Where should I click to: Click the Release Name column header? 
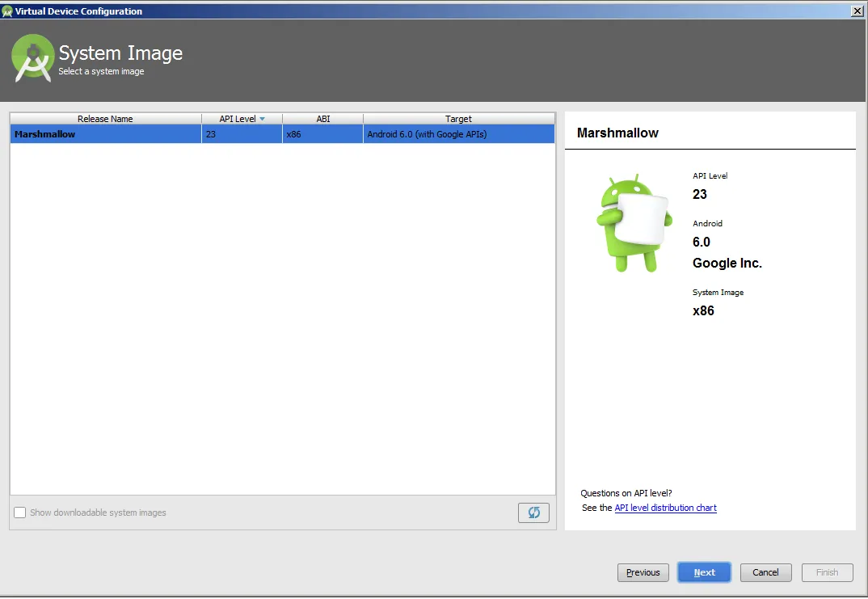(105, 119)
